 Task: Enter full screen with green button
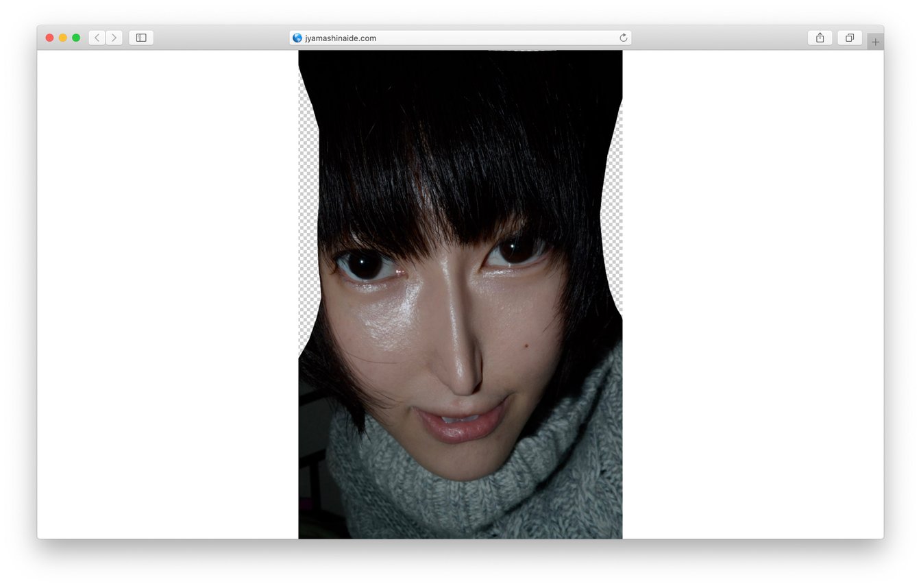pos(76,38)
